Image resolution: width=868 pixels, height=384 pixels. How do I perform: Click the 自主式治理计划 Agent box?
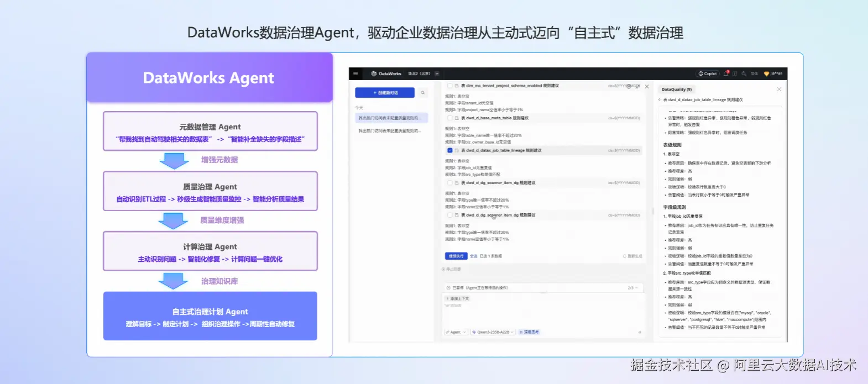tap(210, 316)
